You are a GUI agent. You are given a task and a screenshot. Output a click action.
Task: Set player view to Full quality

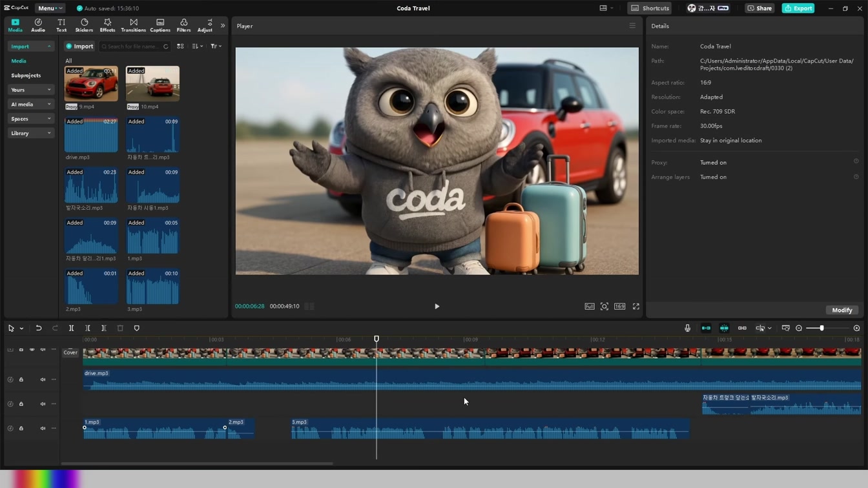click(590, 307)
